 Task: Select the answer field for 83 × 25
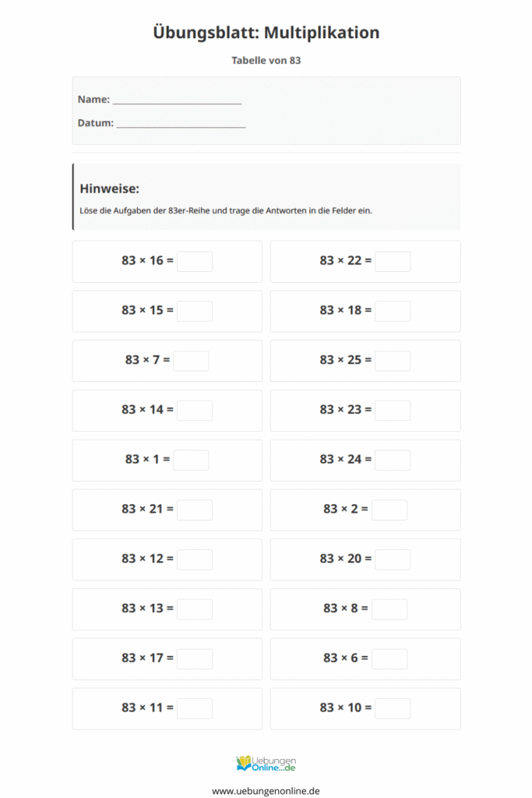click(x=393, y=361)
